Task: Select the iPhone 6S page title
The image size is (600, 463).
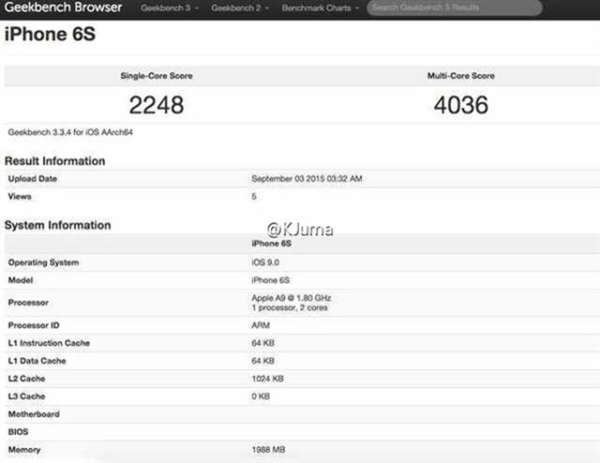Action: click(50, 34)
